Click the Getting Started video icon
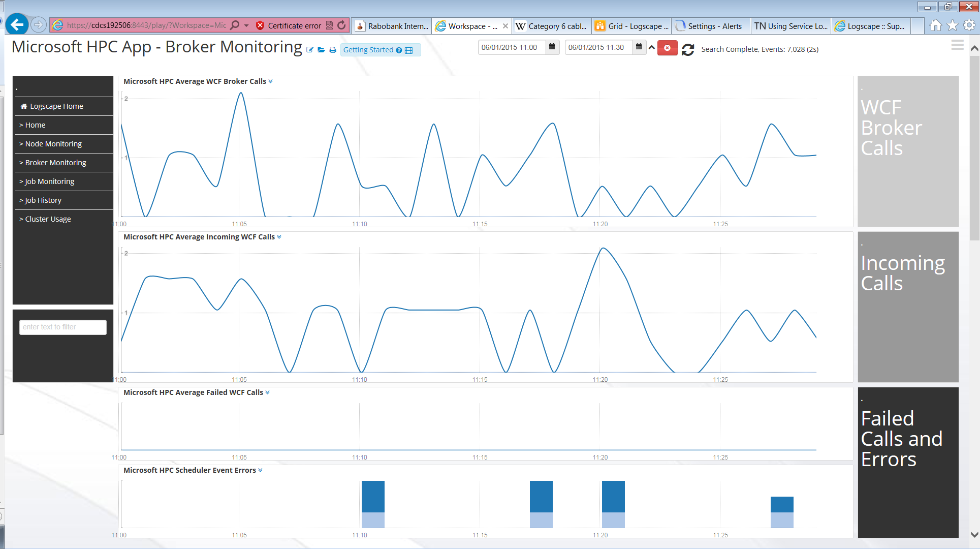The width and height of the screenshot is (980, 549). [x=409, y=50]
